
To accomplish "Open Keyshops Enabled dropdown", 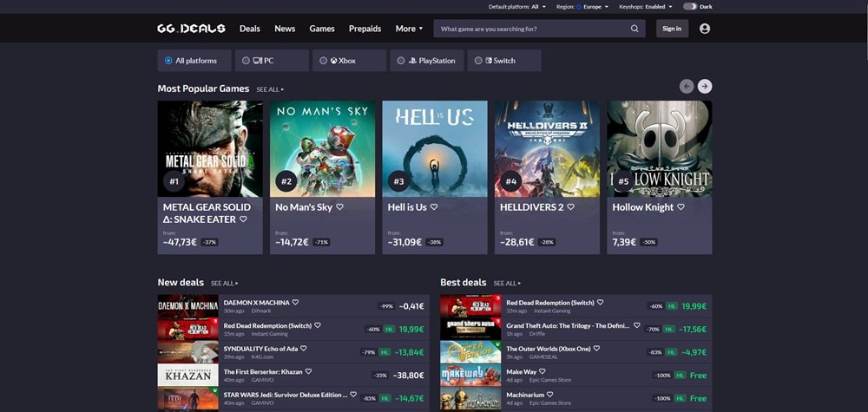I will 646,7.
